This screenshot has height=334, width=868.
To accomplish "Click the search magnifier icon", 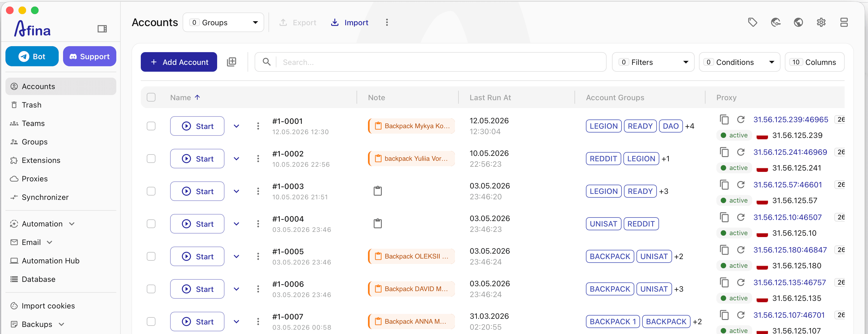I will pos(267,62).
